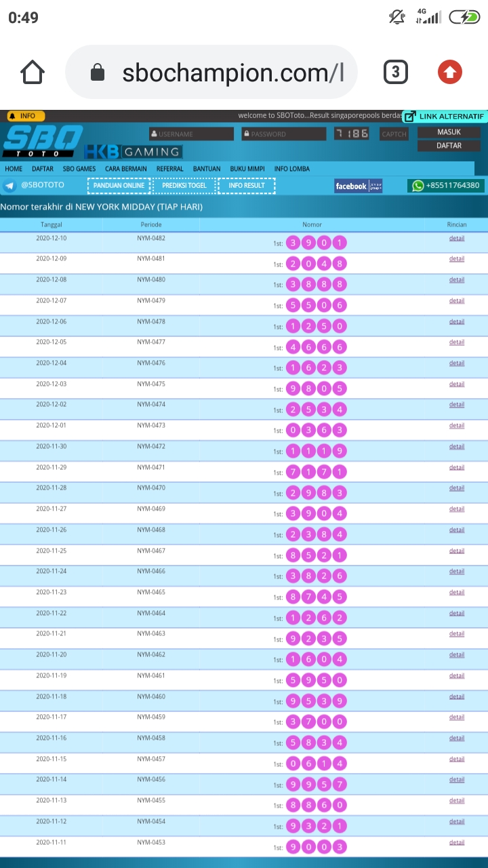Click the Facebook group badge
Screen dimensions: 488x868
pyautogui.click(x=359, y=186)
